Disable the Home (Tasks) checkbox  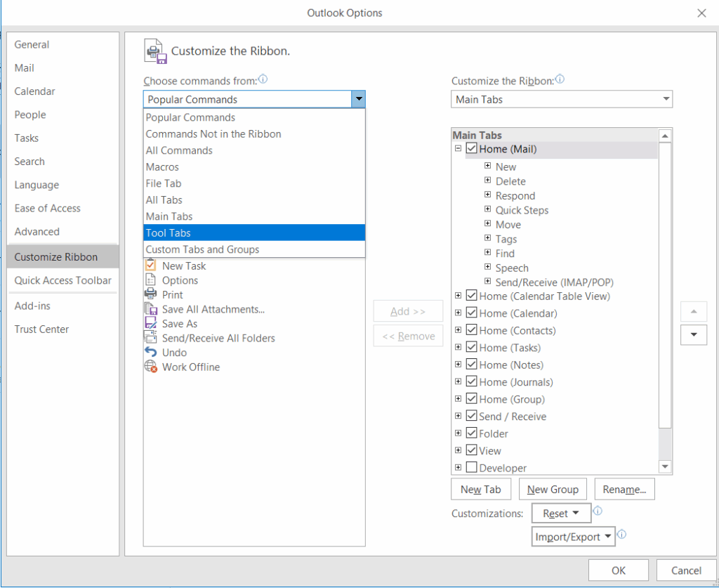pos(470,347)
